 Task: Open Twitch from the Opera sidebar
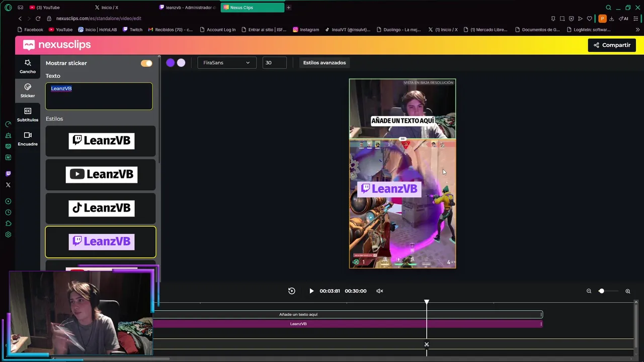8,173
